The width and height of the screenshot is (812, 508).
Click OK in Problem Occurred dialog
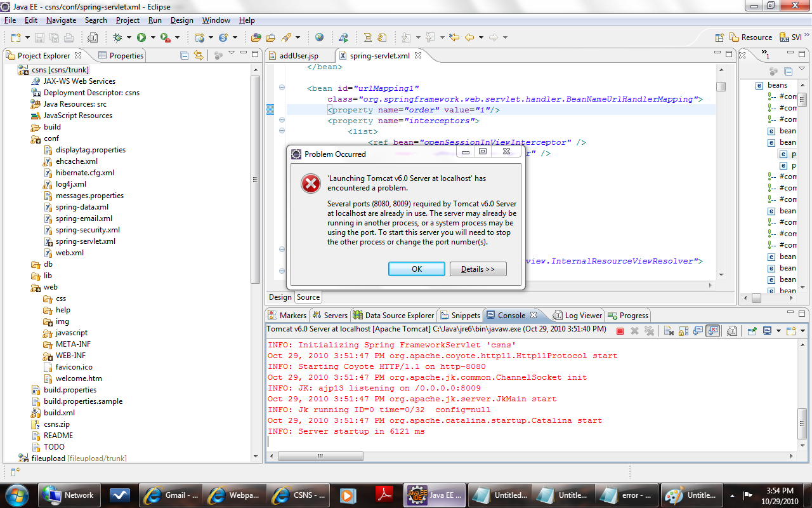pyautogui.click(x=416, y=269)
